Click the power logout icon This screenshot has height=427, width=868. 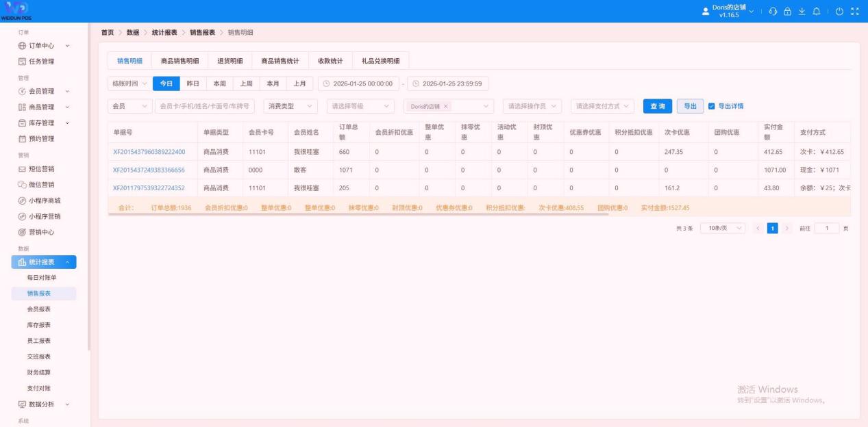click(839, 11)
